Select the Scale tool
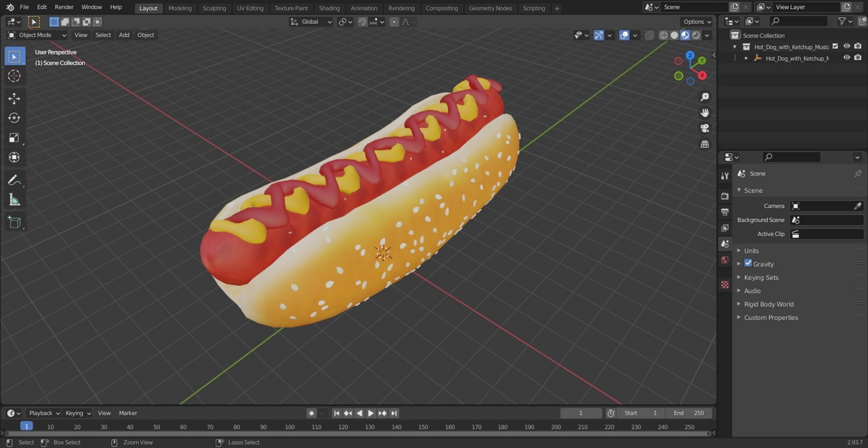Screen dimensions: 868x448 [14, 138]
